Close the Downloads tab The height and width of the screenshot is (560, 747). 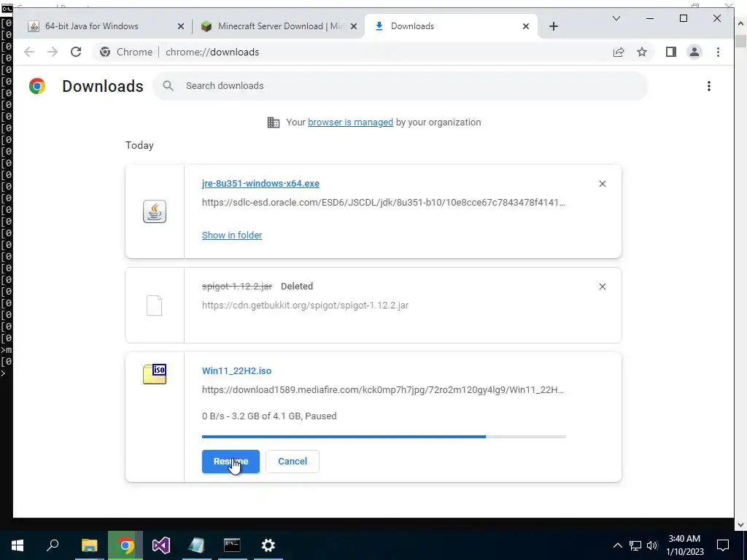point(526,26)
